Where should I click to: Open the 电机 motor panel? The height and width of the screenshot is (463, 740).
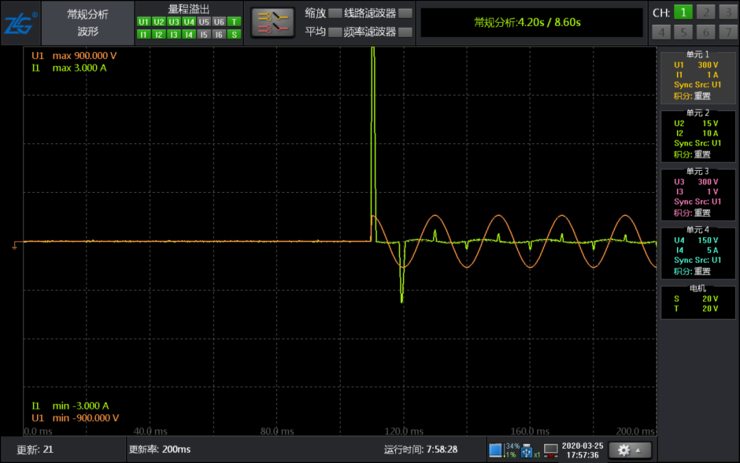(698, 302)
